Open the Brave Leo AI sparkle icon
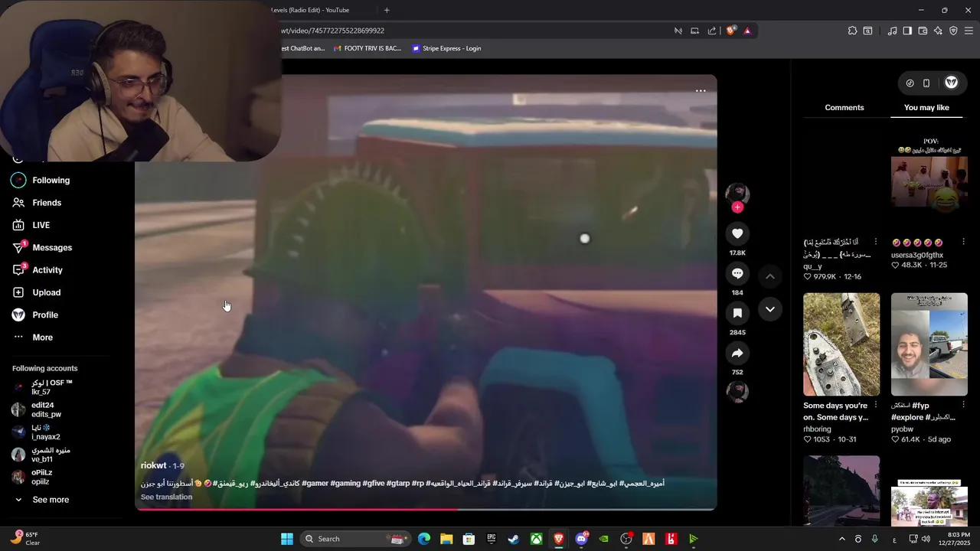The height and width of the screenshot is (551, 980). tap(938, 31)
